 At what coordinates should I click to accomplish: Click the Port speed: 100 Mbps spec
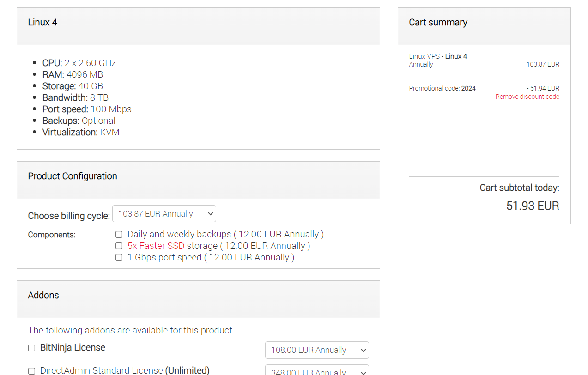tap(87, 109)
